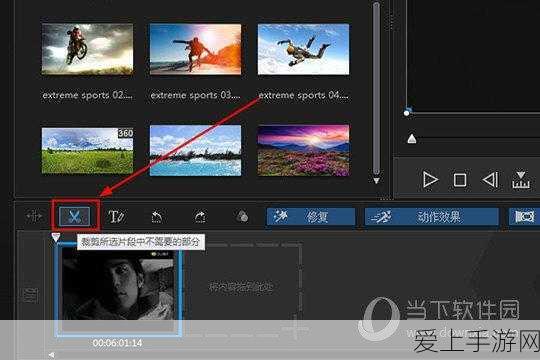Click the extreme sports 02 file name
540x360 pixels.
click(x=87, y=95)
